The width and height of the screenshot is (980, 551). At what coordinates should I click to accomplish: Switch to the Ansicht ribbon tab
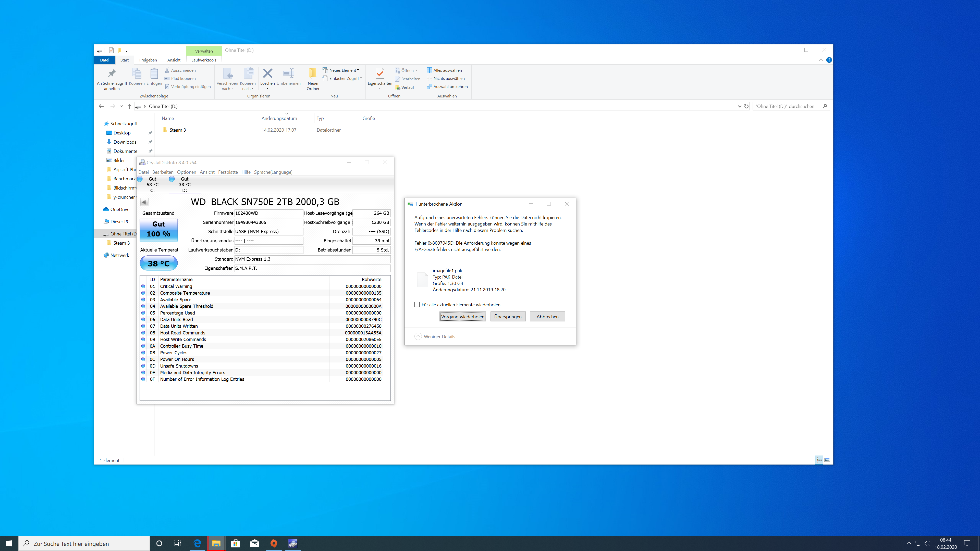pos(174,60)
